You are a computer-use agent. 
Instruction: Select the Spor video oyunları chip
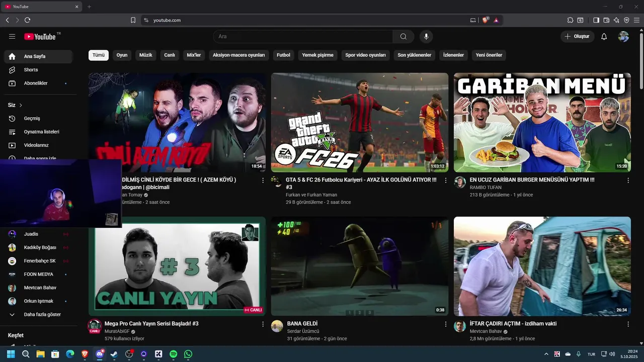coord(365,55)
